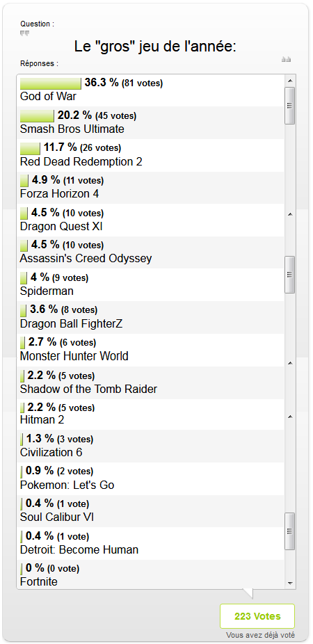The image size is (313, 644).
Task: Click the scrollbar thumb beside God of War
Action: pos(290,106)
